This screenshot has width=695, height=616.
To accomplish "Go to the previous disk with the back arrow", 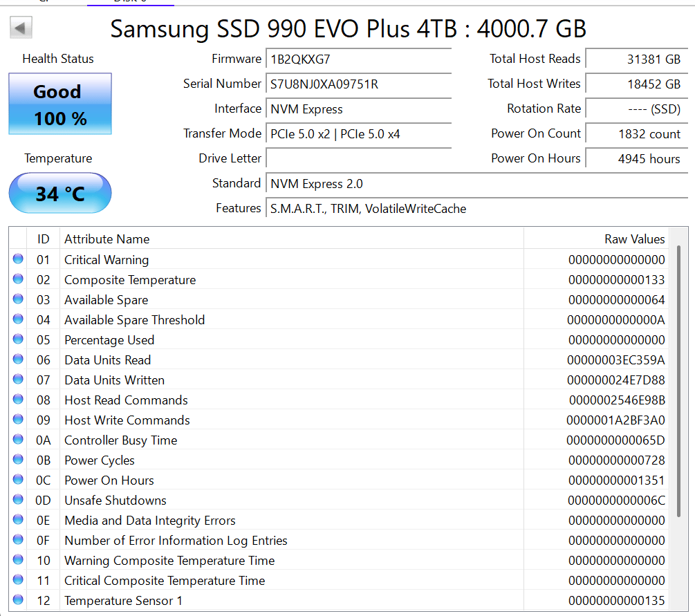I will [x=21, y=28].
